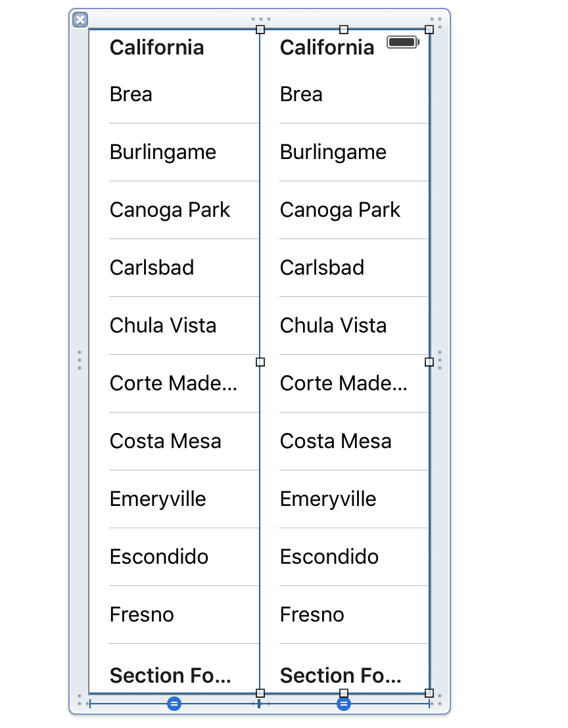
Task: Close the scene using the X button
Action: coord(80,20)
